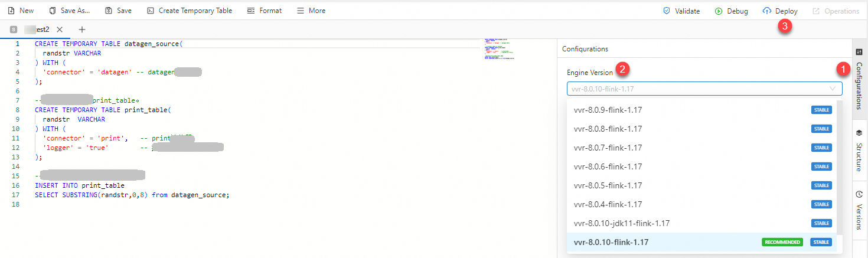Click the Create Temporary Table label
Image resolution: width=868 pixels, height=258 pixels.
(195, 11)
